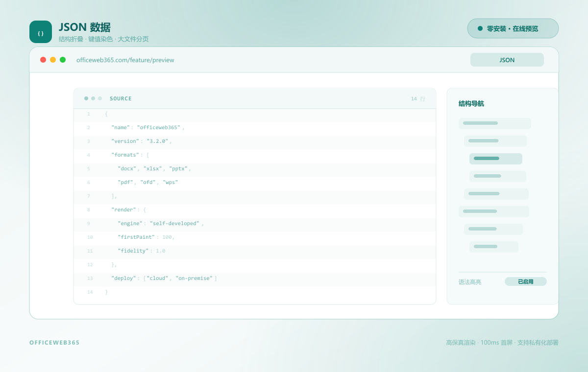Click the yellow minimize window dot
Image resolution: width=588 pixels, height=372 pixels.
pos(53,60)
